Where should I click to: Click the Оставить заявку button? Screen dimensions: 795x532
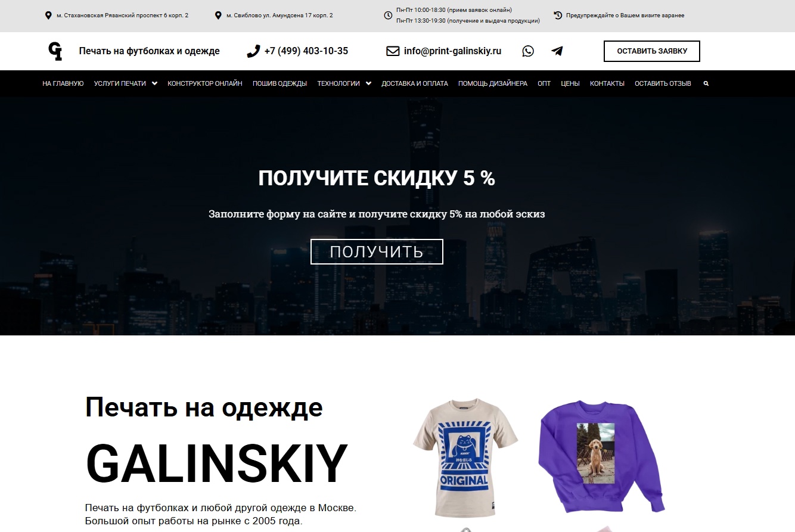coord(652,51)
